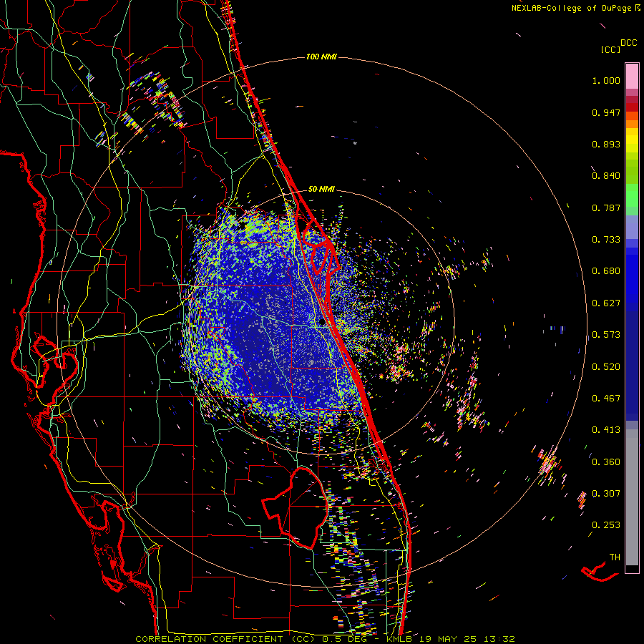
Task: Pick the dark navy segment of the color scale
Action: 632,366
